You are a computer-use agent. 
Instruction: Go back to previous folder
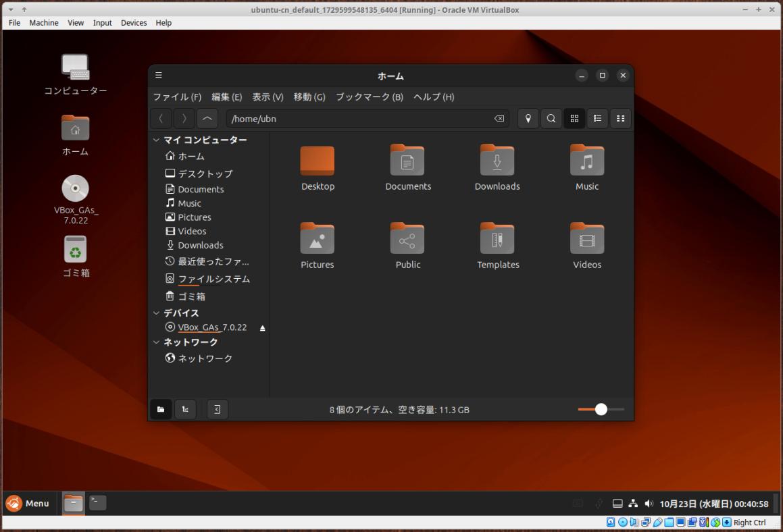pos(161,119)
